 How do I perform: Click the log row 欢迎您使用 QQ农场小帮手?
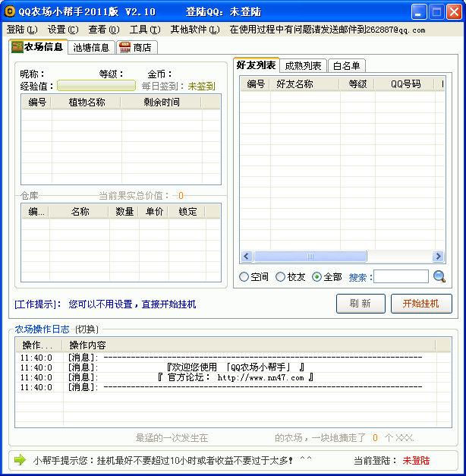[x=233, y=367]
